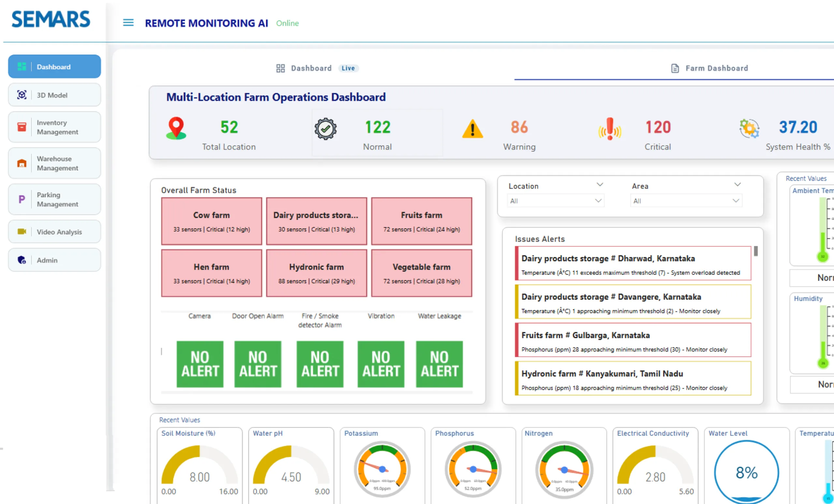The height and width of the screenshot is (504, 834).
Task: Collapse the Area filter chevron
Action: tap(737, 185)
